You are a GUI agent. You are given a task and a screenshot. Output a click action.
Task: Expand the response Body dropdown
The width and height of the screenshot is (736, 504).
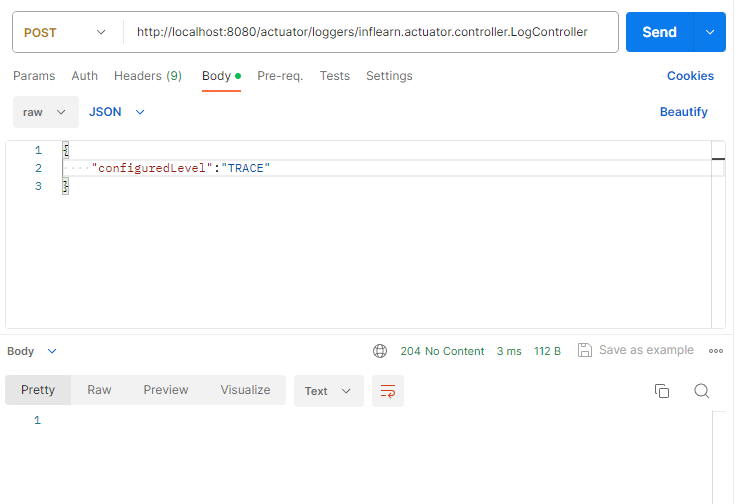pos(31,351)
